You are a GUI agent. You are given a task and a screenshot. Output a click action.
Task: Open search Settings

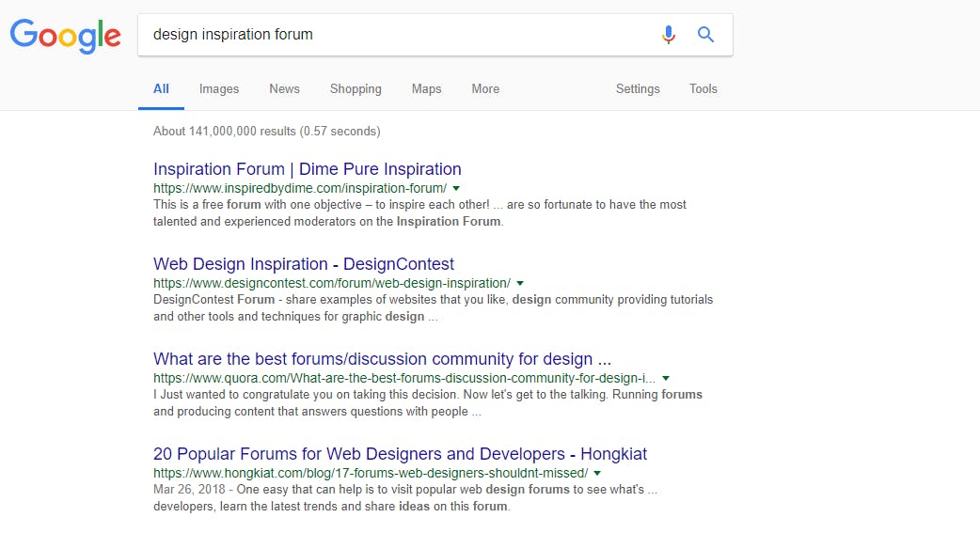[x=638, y=88]
